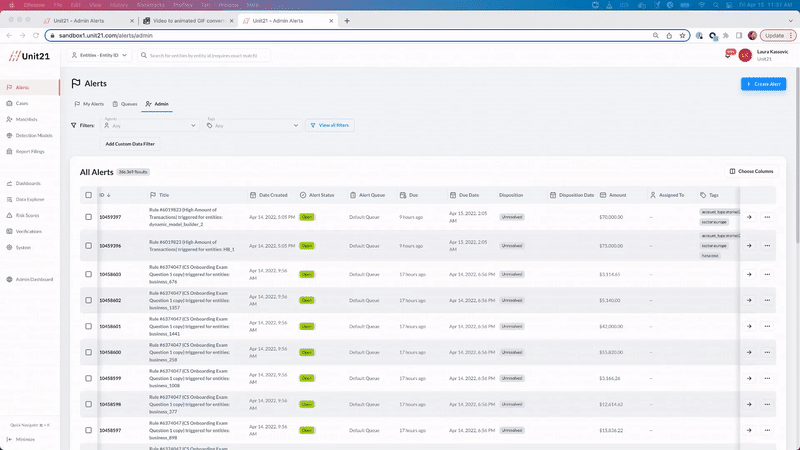Tick the checkbox for alert 10459397
This screenshot has height=450, width=800.
(x=88, y=216)
